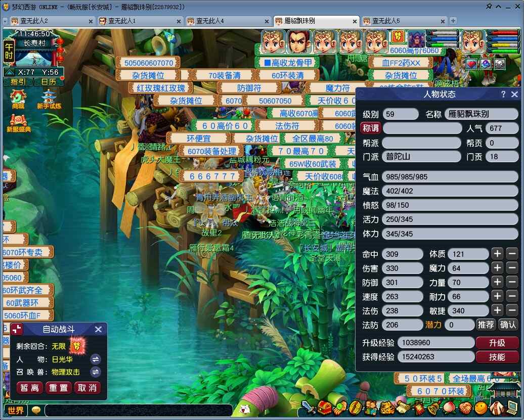This screenshot has height=420, width=524.
Task: Open the 指引 guide button
Action: [x=18, y=81]
